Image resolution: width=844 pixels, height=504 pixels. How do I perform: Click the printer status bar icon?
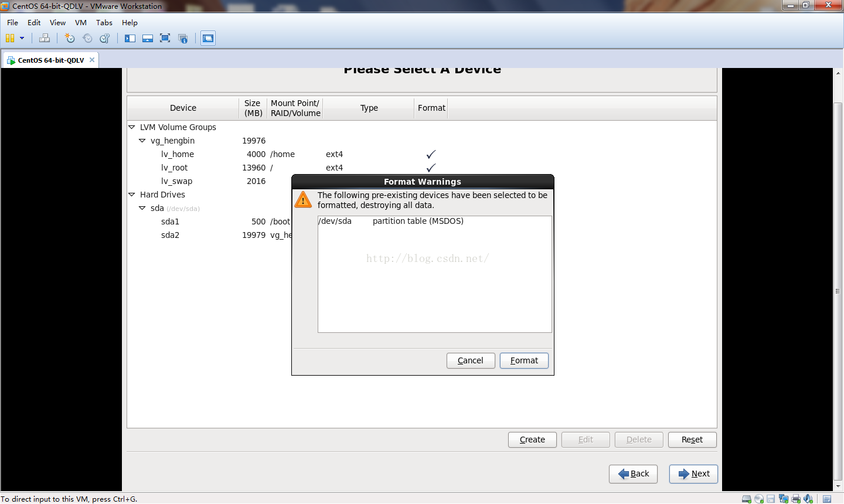click(796, 499)
